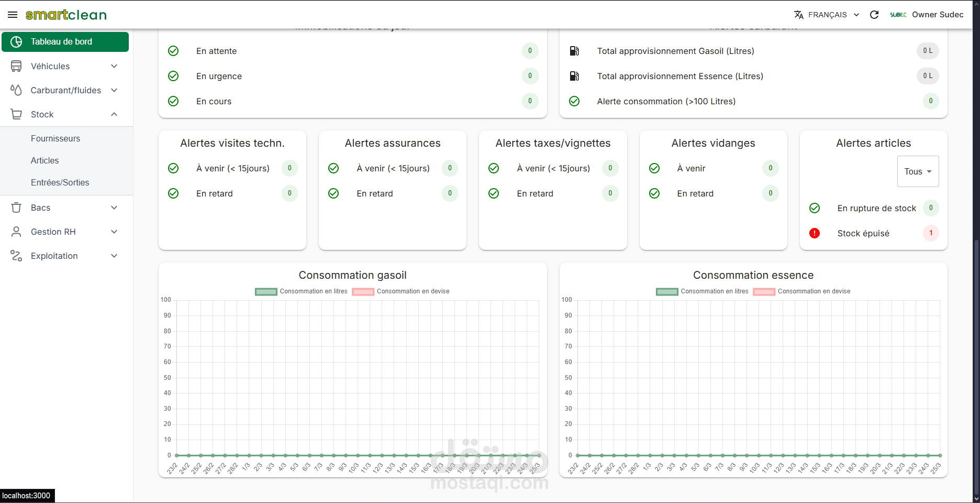This screenshot has height=503, width=980.
Task: Click the translate language icon
Action: 798,15
